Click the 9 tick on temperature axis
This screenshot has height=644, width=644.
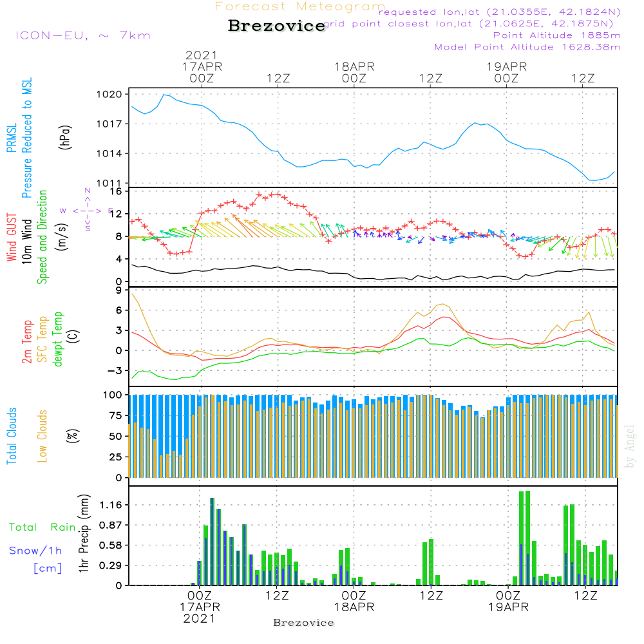pyautogui.click(x=118, y=290)
